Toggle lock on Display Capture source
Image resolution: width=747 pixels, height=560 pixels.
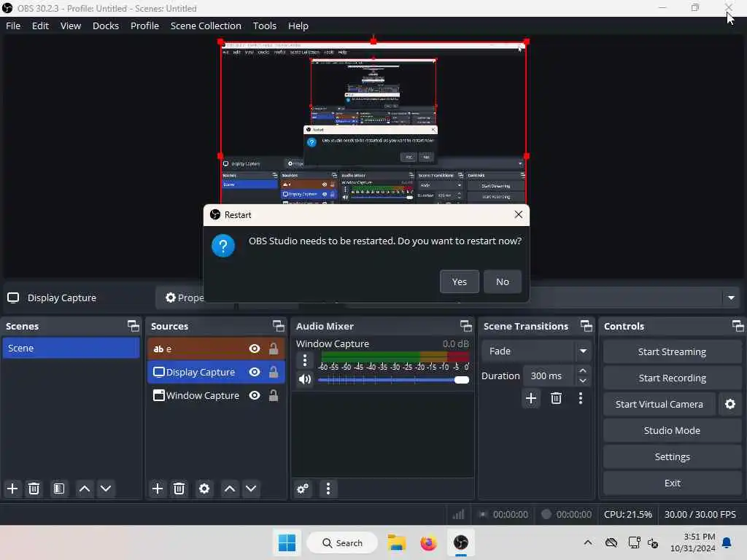[x=274, y=372]
